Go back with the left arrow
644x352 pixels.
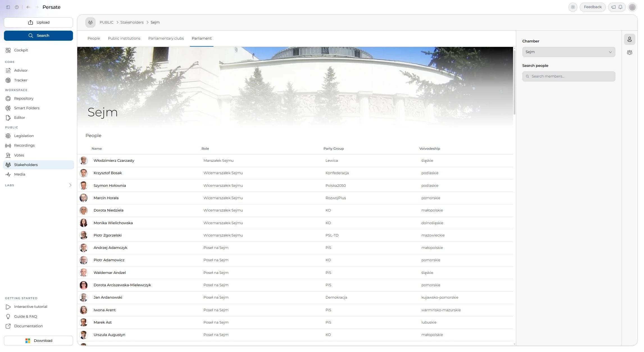[x=28, y=7]
